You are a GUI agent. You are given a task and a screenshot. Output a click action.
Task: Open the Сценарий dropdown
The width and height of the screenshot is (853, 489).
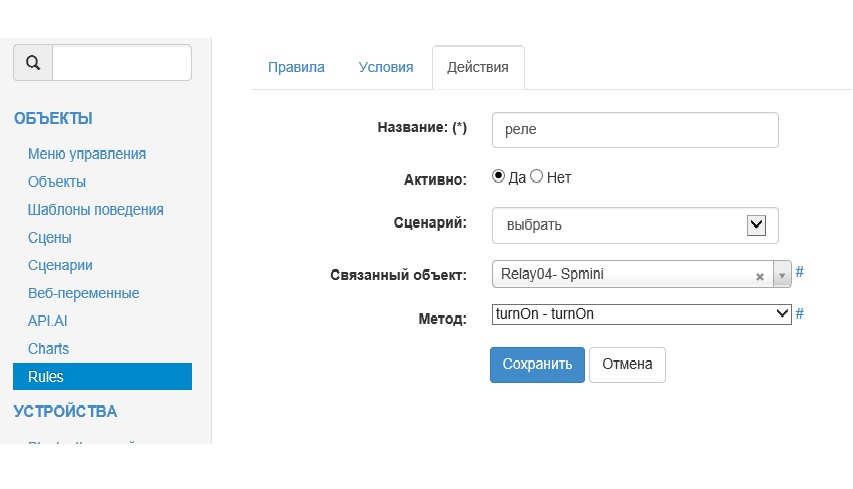click(635, 225)
